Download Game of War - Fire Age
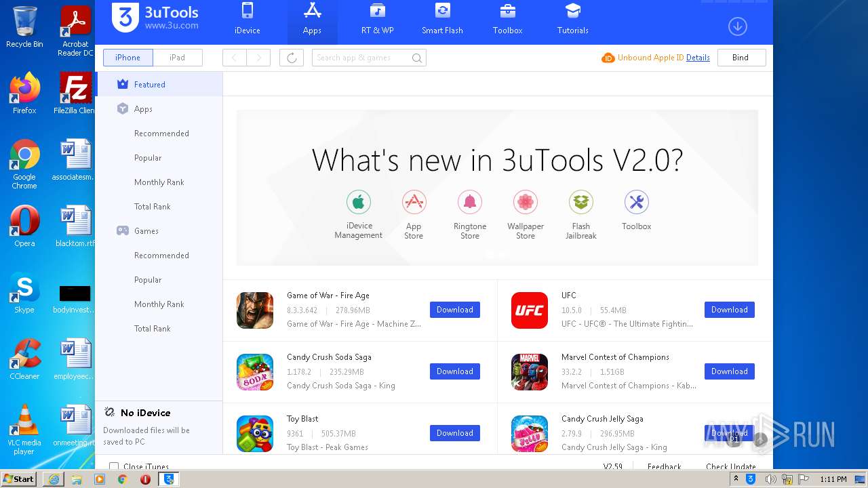Viewport: 868px width, 488px height. coord(455,310)
